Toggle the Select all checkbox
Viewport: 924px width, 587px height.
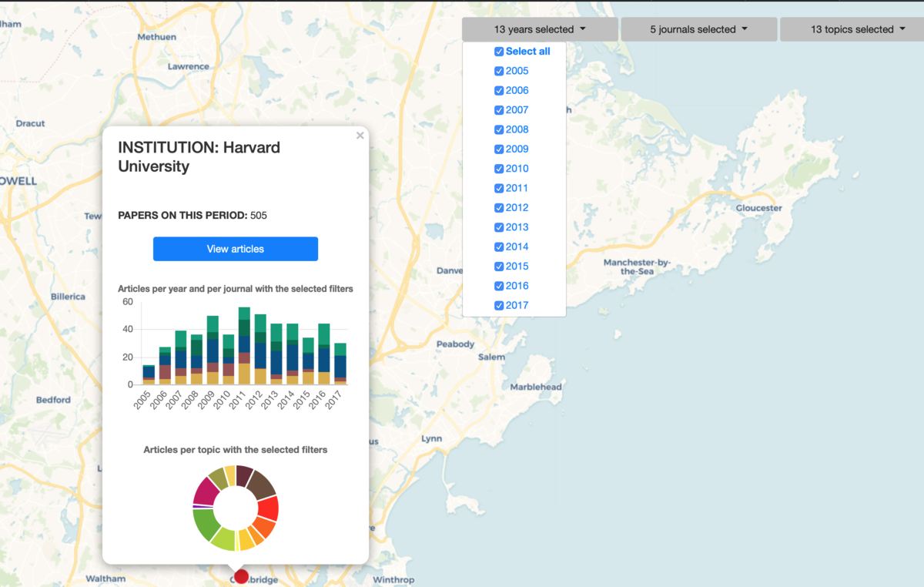[499, 52]
